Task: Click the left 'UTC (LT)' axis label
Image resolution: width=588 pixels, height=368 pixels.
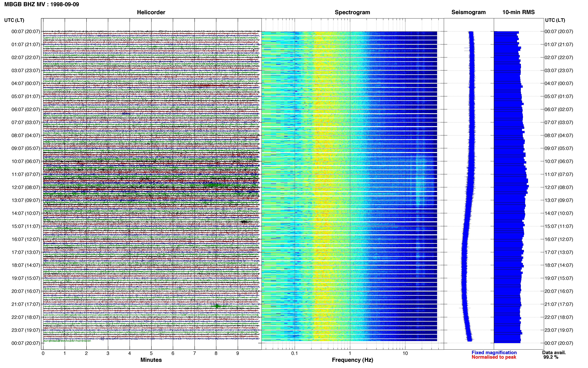Action: (14, 20)
